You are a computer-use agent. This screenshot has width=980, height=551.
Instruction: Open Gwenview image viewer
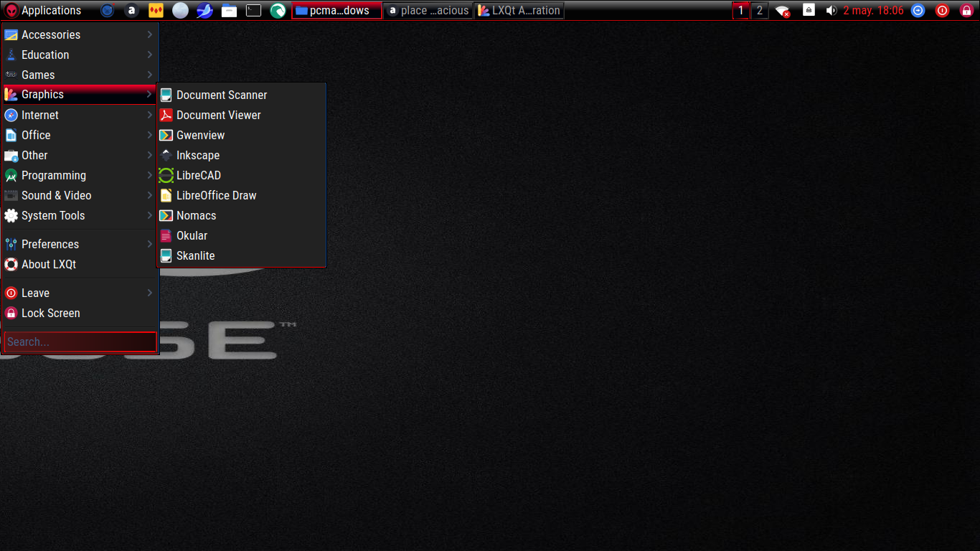tap(241, 135)
